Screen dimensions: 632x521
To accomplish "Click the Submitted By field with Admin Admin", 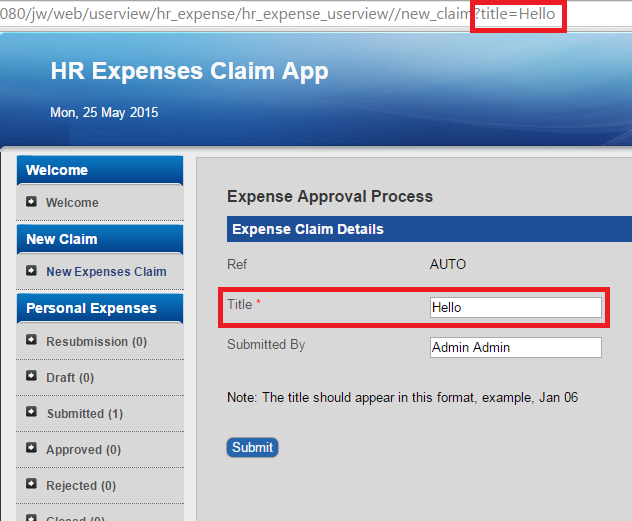I will click(515, 347).
